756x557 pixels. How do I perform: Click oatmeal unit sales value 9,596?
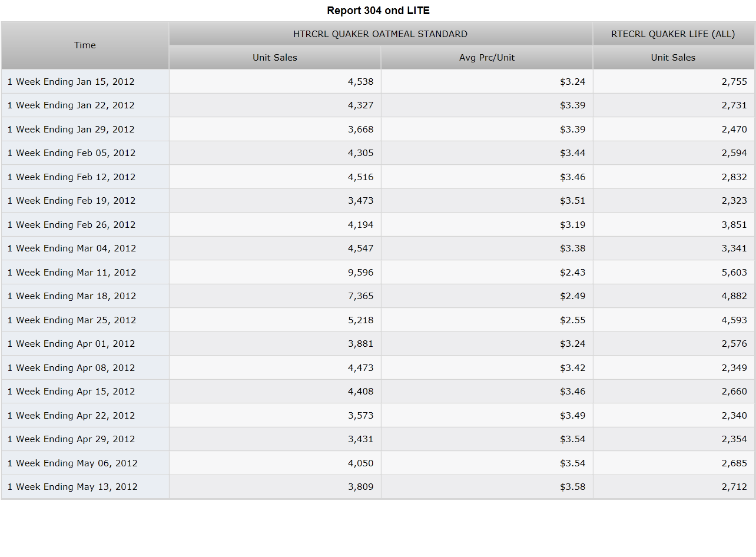click(360, 273)
